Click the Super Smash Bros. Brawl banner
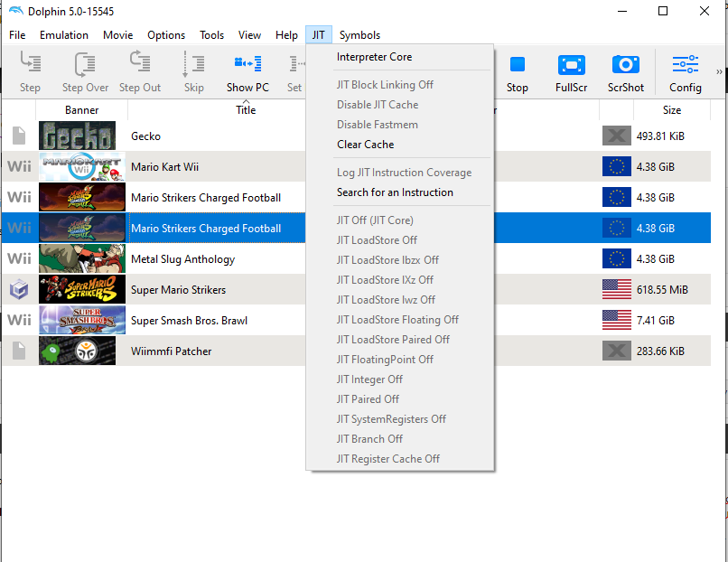 pos(81,320)
